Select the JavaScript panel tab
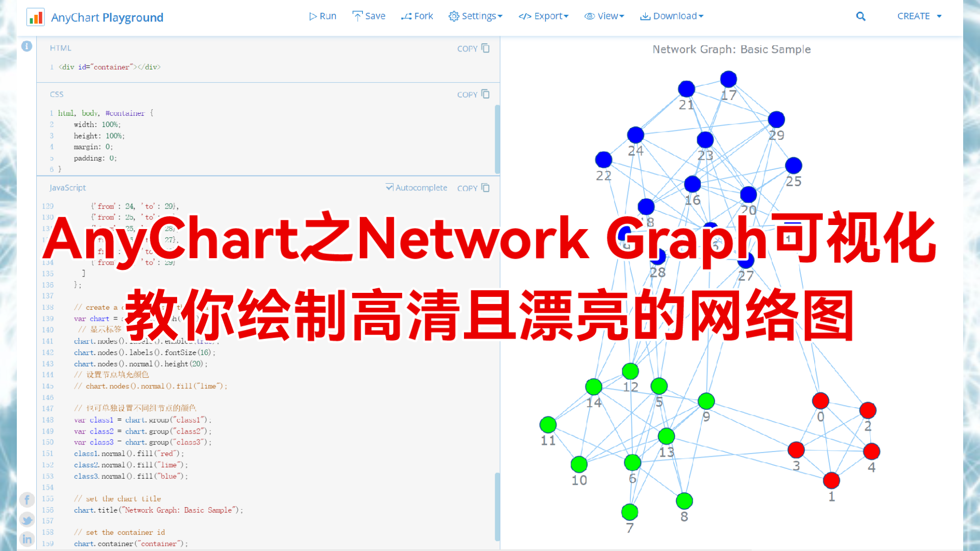 tap(68, 187)
